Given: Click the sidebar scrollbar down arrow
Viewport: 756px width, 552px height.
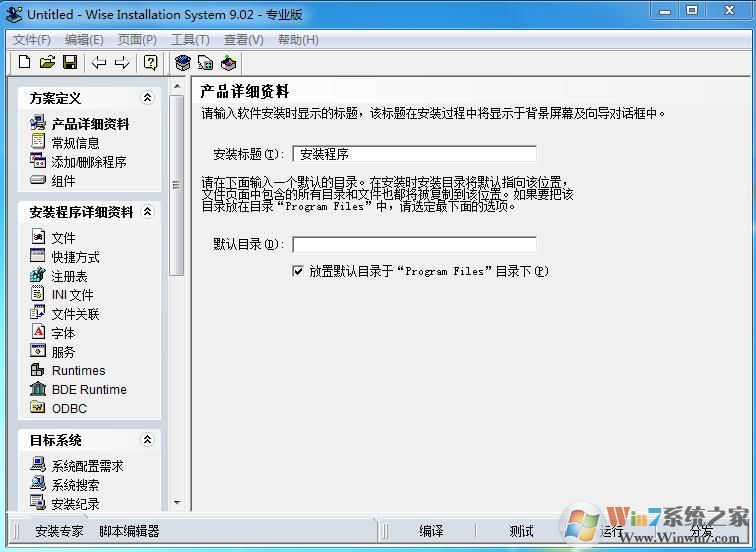Looking at the screenshot, I should (x=177, y=503).
